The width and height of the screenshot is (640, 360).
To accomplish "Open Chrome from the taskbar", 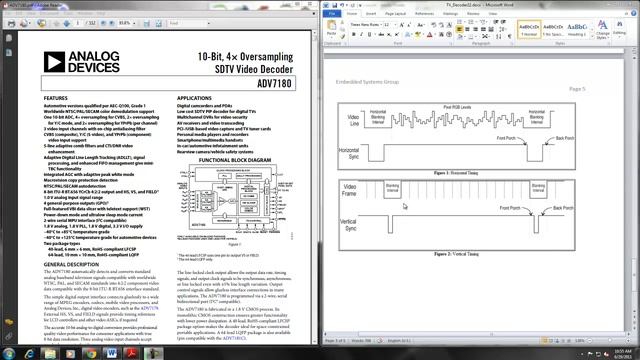I will click(91, 353).
